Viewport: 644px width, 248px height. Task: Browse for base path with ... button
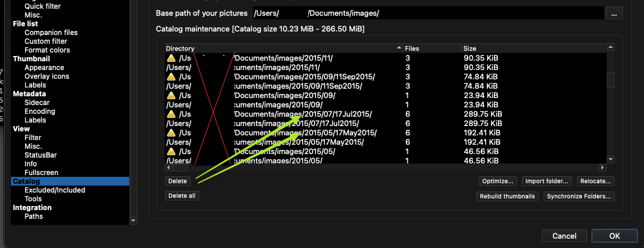click(x=614, y=13)
